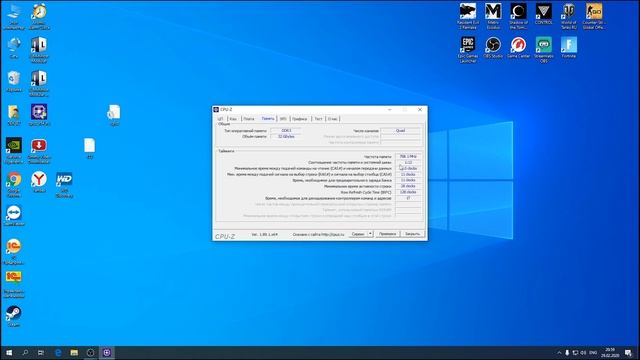Launch Microsoft Edge from taskbar
Screen dimensions: 640x360
(x=58, y=353)
